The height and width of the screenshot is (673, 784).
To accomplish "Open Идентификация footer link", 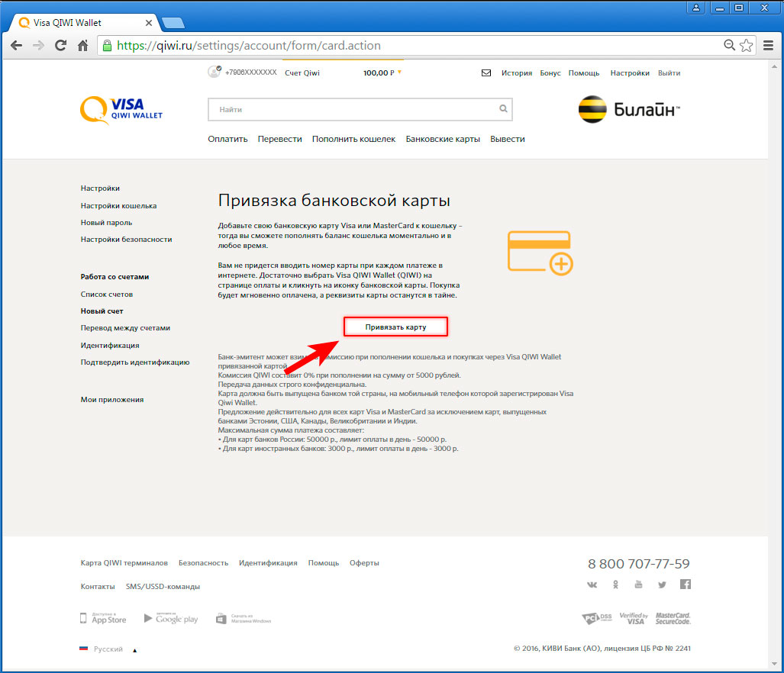I will point(268,562).
